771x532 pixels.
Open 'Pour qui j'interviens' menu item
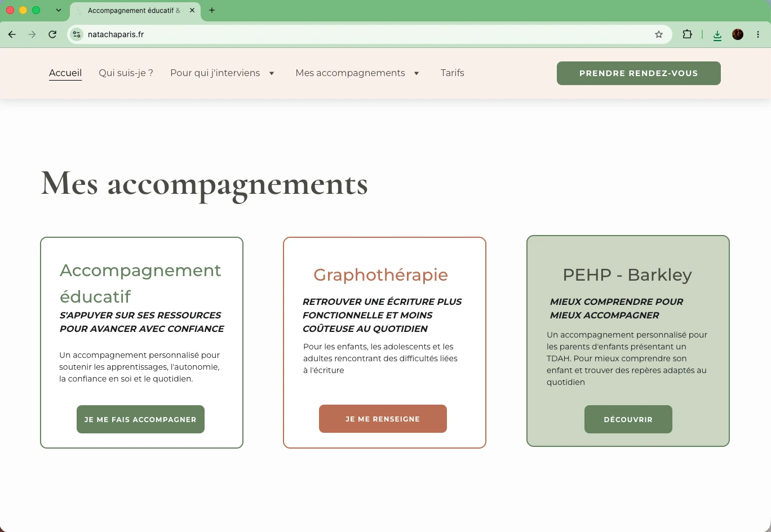(x=215, y=73)
